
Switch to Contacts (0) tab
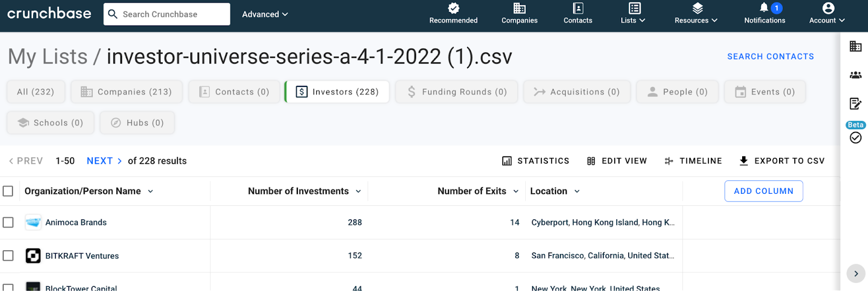(x=234, y=92)
